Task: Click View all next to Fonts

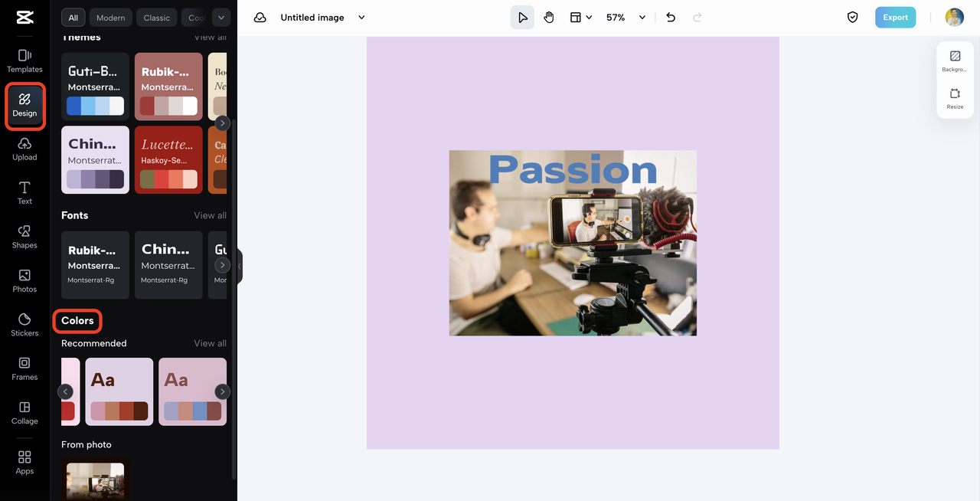Action: pyautogui.click(x=210, y=215)
